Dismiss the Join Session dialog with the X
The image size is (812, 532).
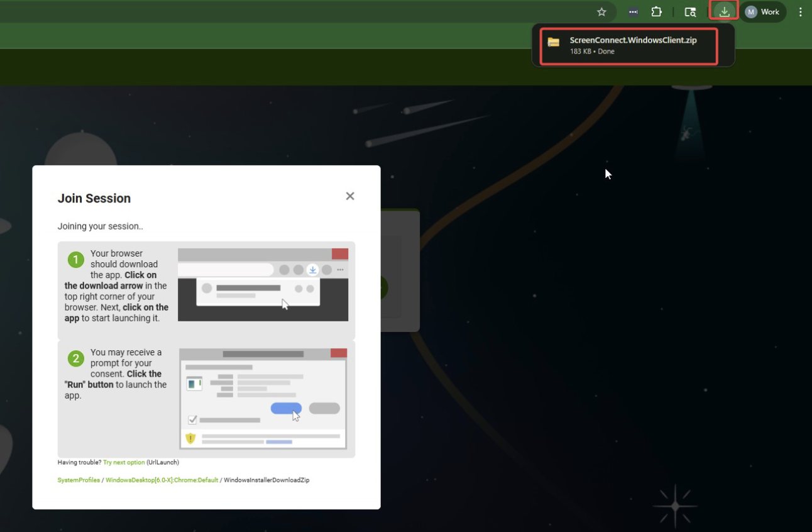pyautogui.click(x=349, y=196)
